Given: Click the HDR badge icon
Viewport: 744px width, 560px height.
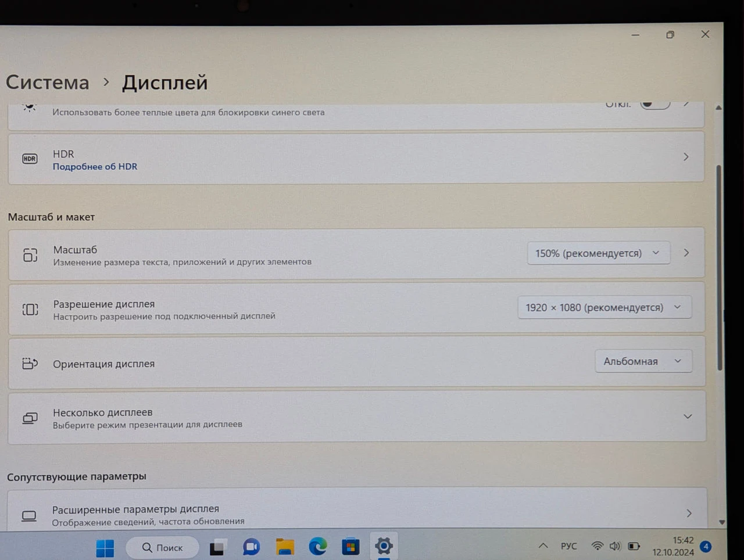Looking at the screenshot, I should 30,159.
